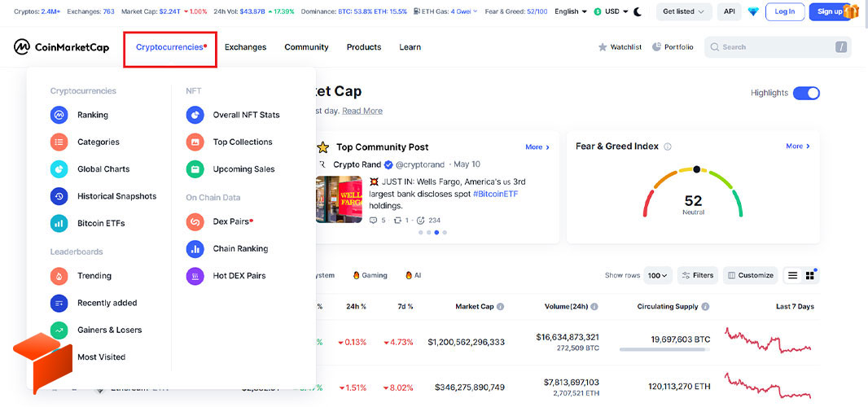The image size is (868, 407).
Task: Click the Customize button
Action: click(x=750, y=275)
